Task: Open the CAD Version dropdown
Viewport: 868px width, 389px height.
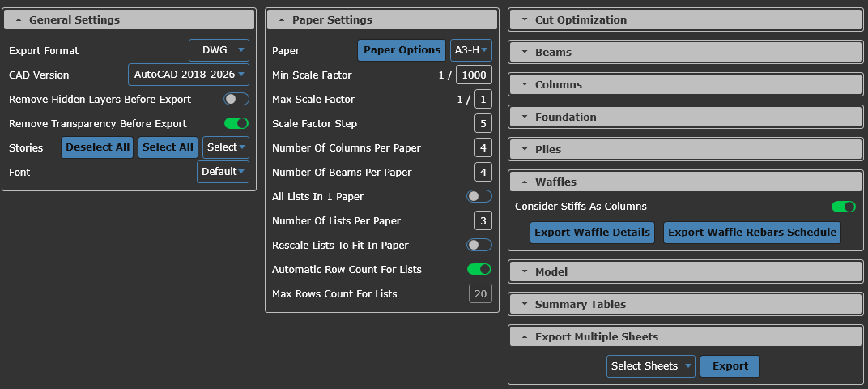Action: click(189, 75)
